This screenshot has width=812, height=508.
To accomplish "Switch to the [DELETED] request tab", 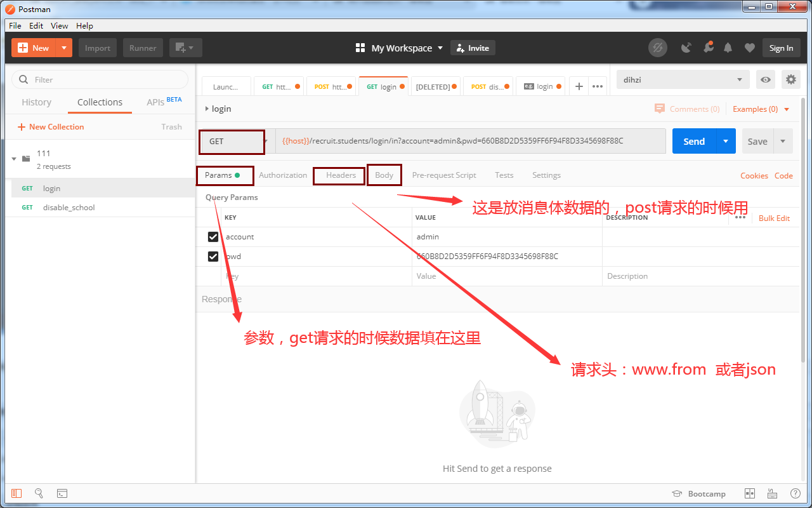I will coord(435,86).
